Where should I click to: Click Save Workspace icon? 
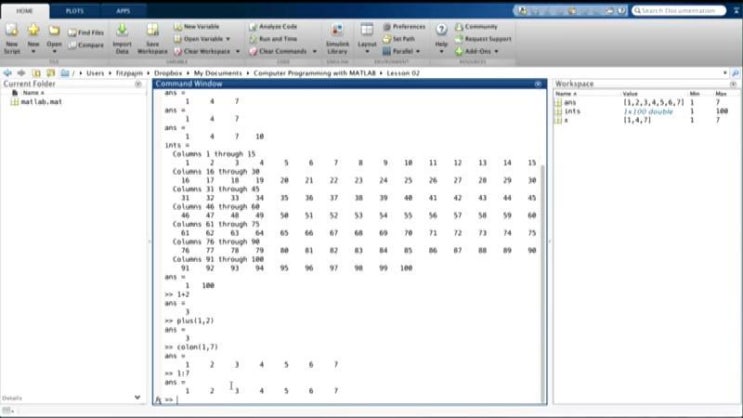(152, 30)
